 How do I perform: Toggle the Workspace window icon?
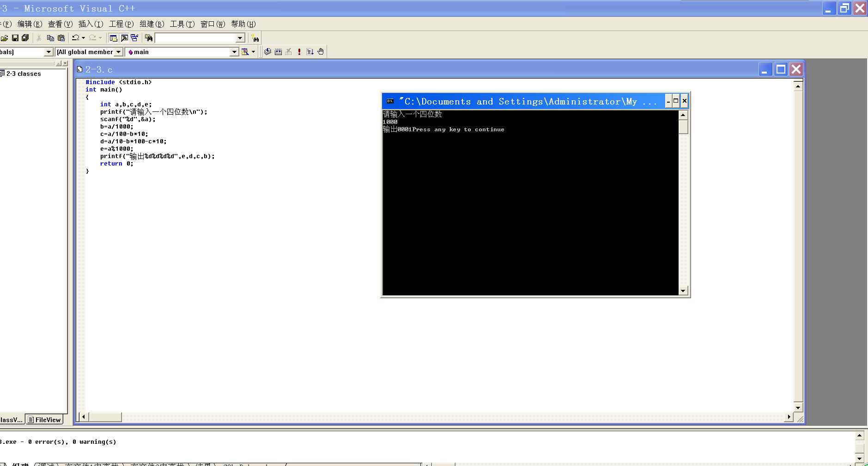113,38
